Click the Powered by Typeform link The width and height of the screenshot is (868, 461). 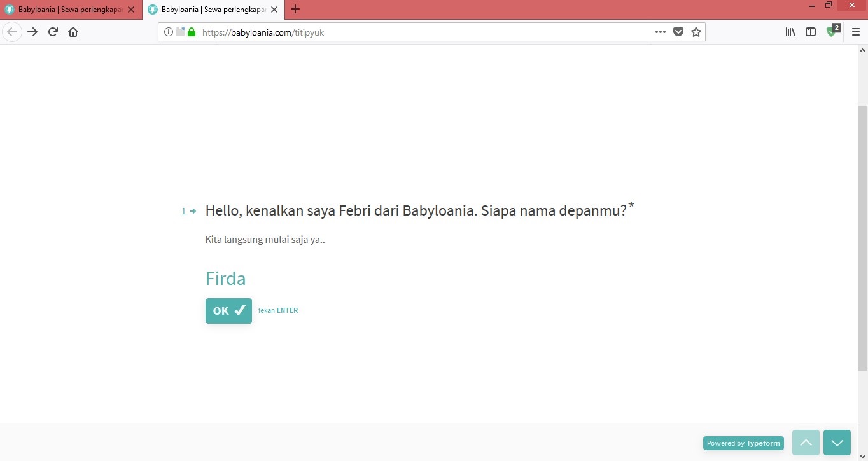743,443
